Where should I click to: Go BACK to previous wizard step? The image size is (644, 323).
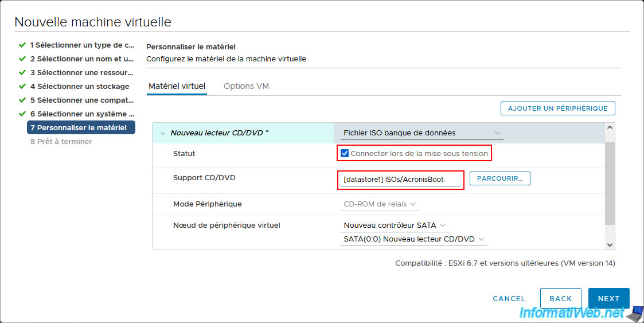click(561, 298)
